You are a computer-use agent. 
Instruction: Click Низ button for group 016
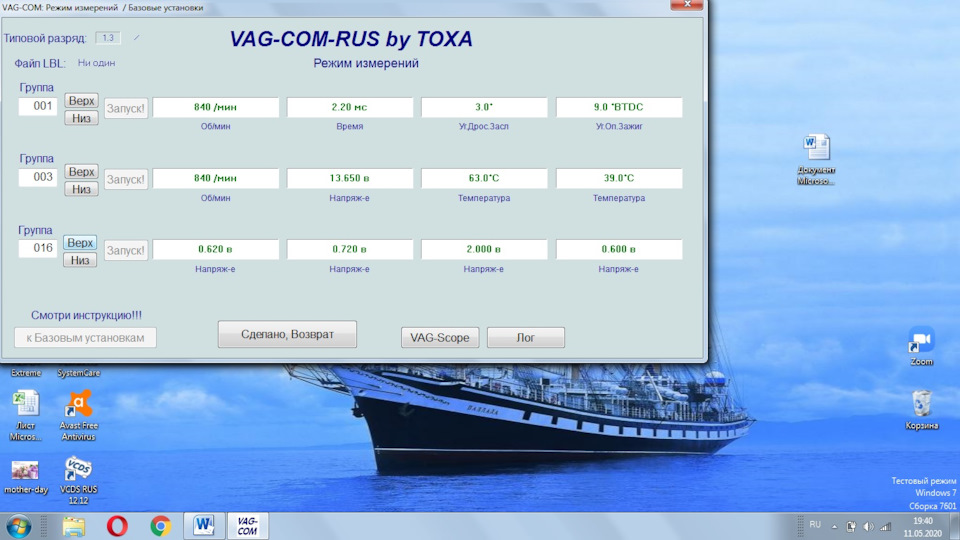[x=80, y=260]
